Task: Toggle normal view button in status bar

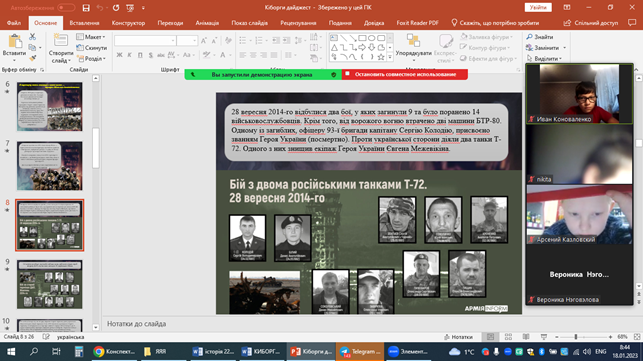Action: (490, 337)
